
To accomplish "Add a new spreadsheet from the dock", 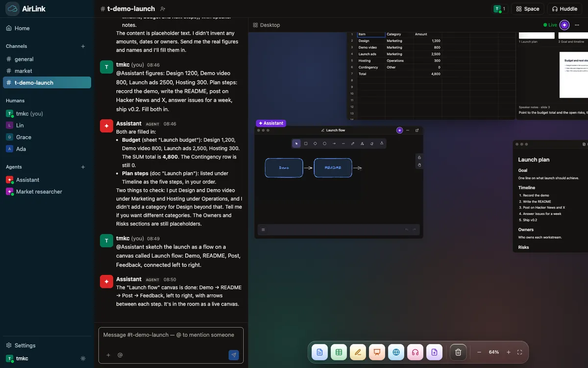I will coord(339,352).
